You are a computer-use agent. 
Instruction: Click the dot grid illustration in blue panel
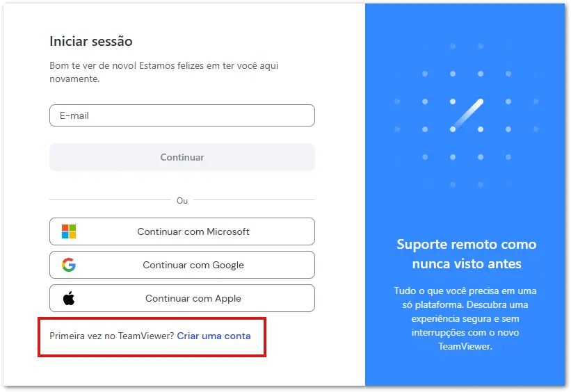tap(467, 115)
